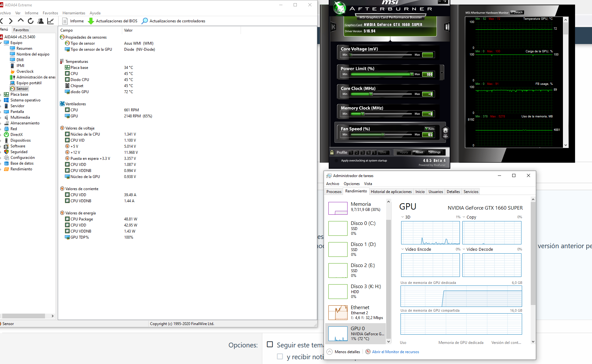Select Sistema operativo tree item
592x364 pixels.
point(25,100)
